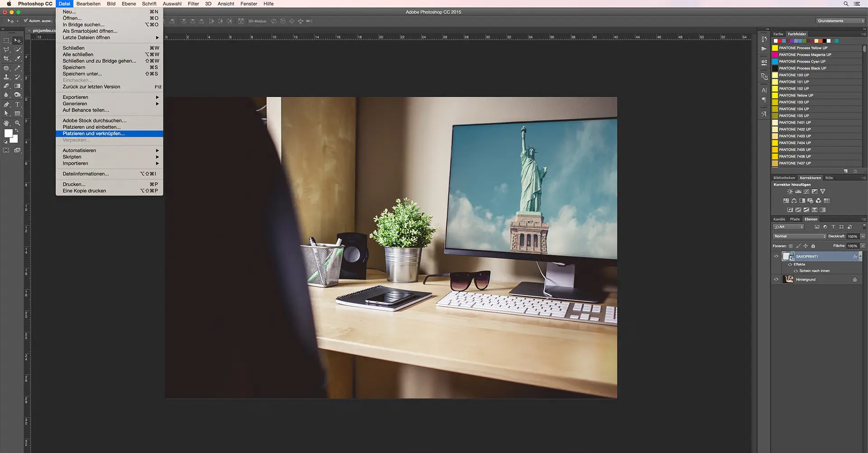The height and width of the screenshot is (453, 868).
Task: Open the Pen tool
Action: point(6,104)
